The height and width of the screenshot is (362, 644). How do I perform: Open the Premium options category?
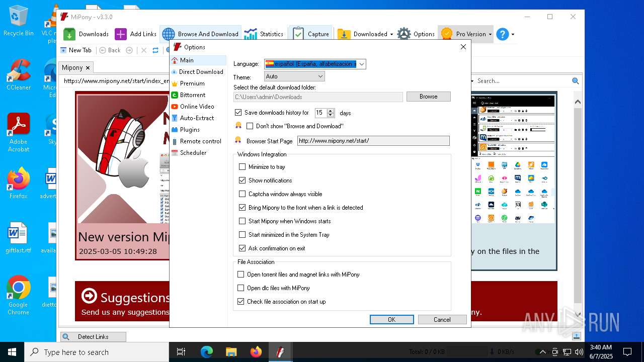click(x=198, y=83)
